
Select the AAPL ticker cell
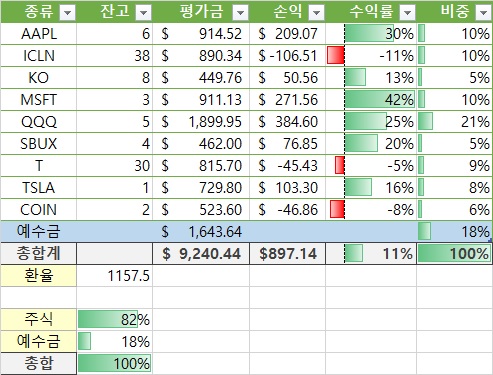coord(39,34)
